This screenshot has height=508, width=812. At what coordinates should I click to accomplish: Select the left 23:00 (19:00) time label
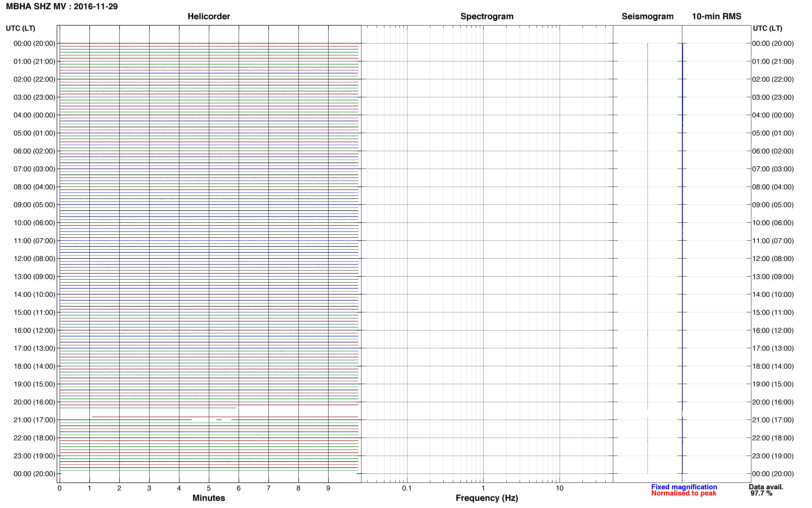pos(34,456)
